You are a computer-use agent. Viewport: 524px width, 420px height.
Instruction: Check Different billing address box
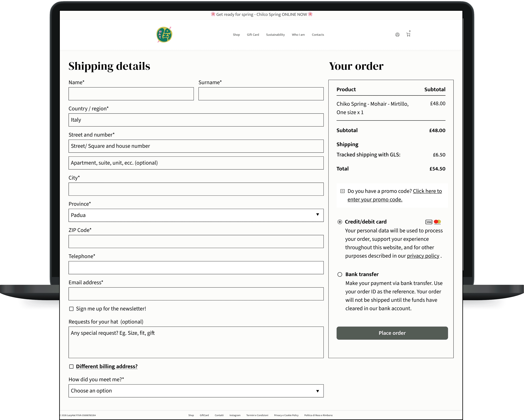71,366
